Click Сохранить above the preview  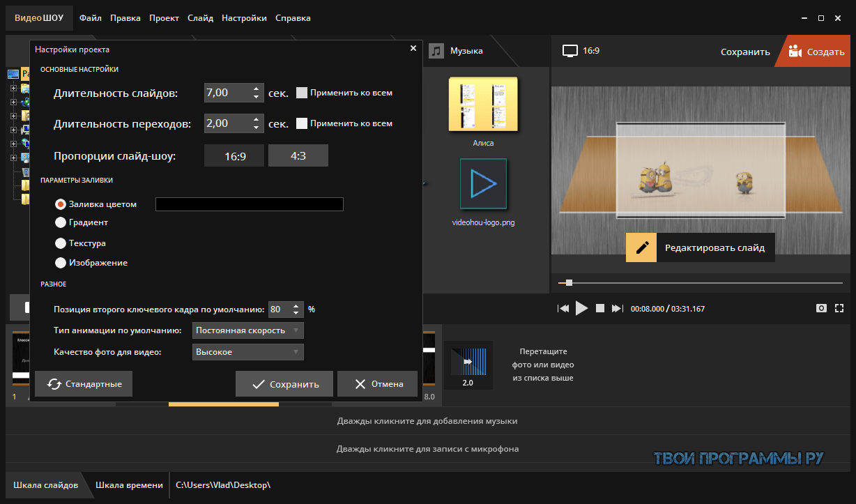[745, 52]
